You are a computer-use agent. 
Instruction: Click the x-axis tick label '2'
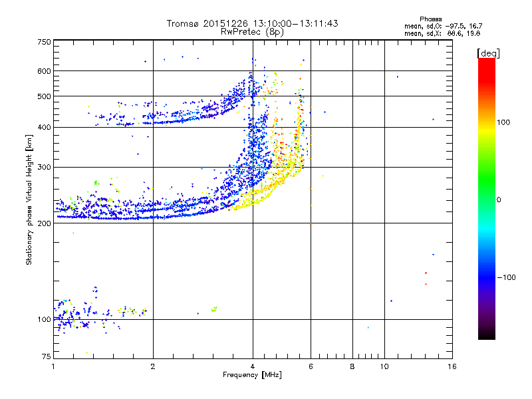[x=153, y=366]
